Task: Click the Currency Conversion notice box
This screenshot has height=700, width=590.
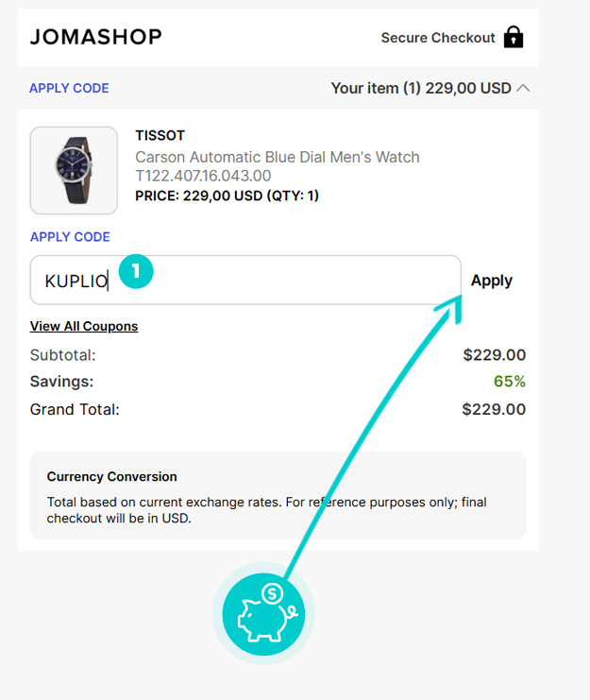Action: tap(278, 496)
